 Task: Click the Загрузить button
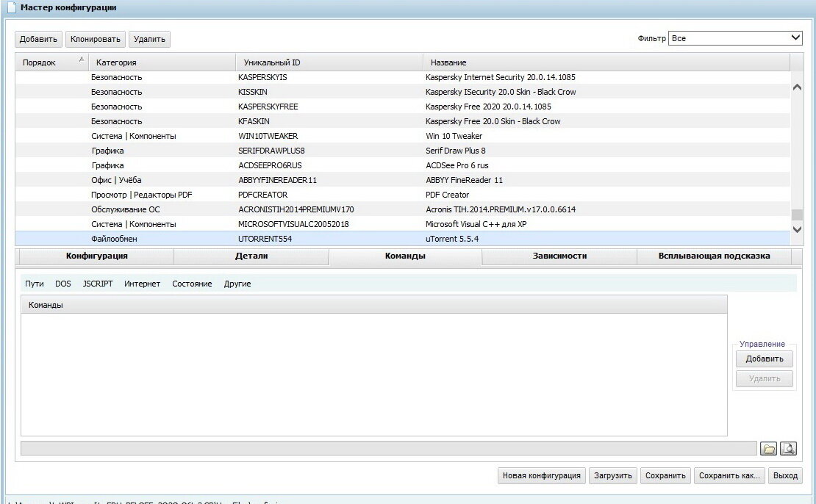(x=612, y=475)
